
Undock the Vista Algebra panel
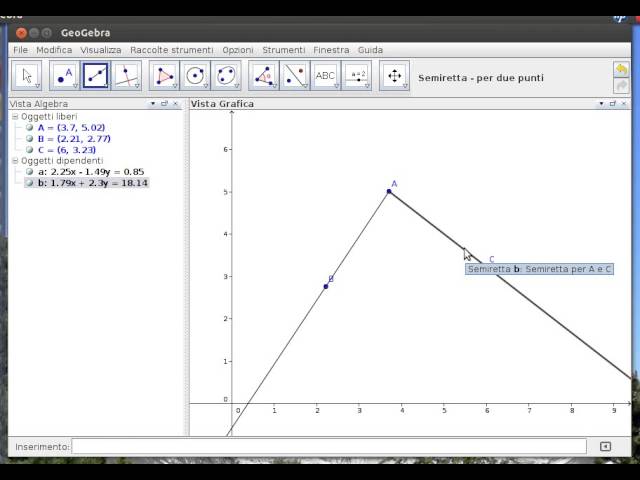(164, 104)
